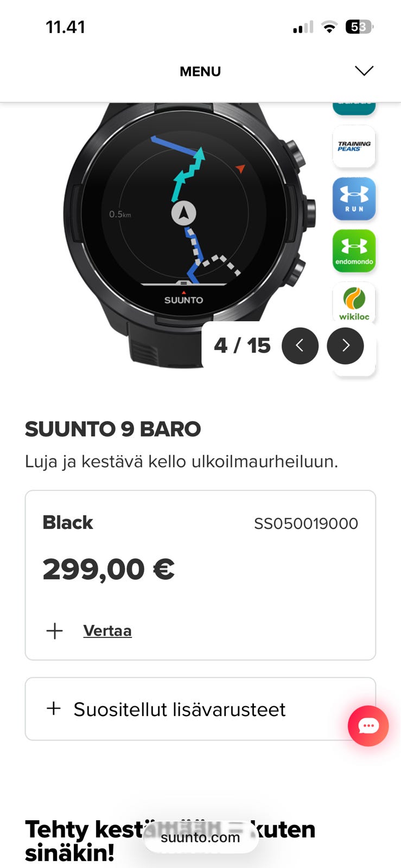
Task: Tap the suunto.com address pill
Action: pyautogui.click(x=200, y=837)
